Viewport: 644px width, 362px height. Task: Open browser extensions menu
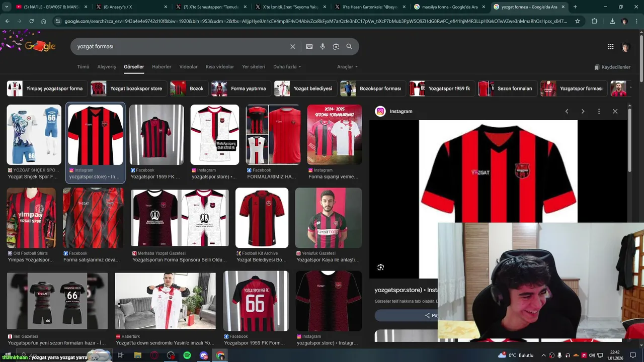click(x=595, y=21)
